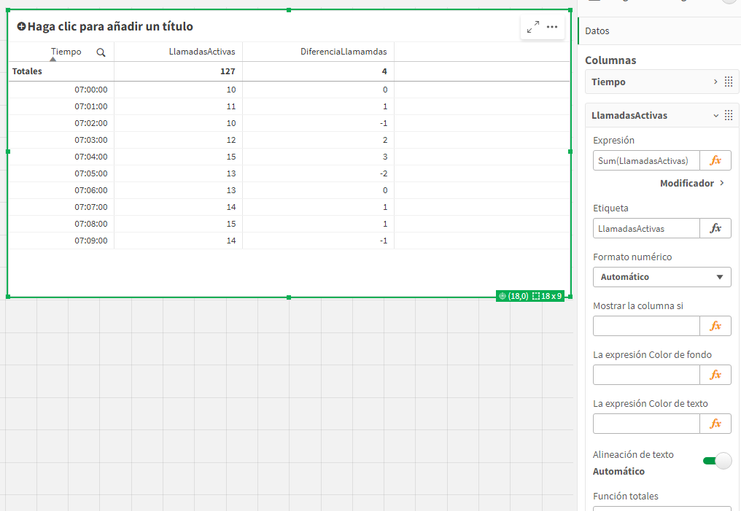741x511 pixels.
Task: Click the Color de texto expression input
Action: (646, 424)
